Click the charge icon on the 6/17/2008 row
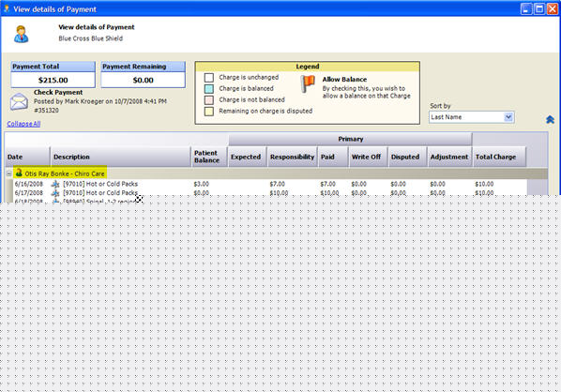This screenshot has height=392, width=561. (55, 193)
